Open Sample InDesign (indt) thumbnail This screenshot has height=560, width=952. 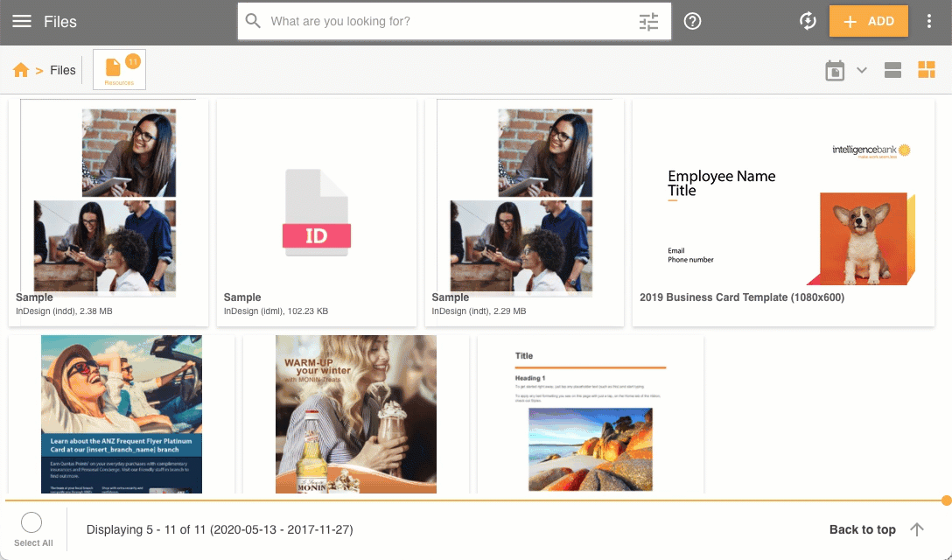point(525,198)
